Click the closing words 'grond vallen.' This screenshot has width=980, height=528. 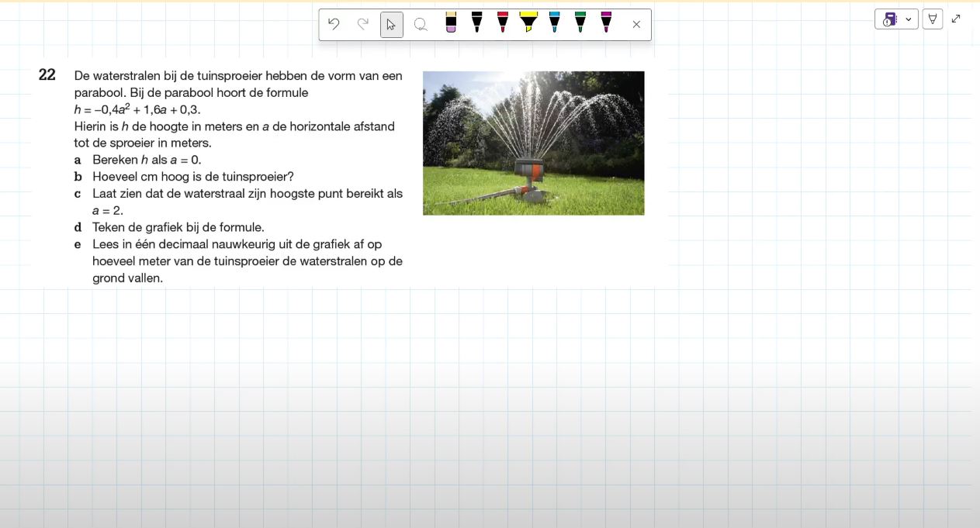(x=128, y=278)
